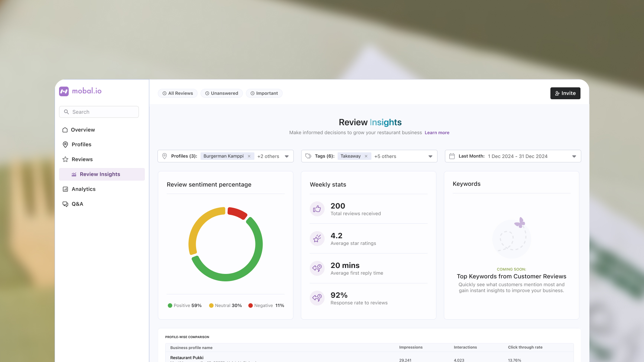Click the red Negative donut segment

pos(237,213)
